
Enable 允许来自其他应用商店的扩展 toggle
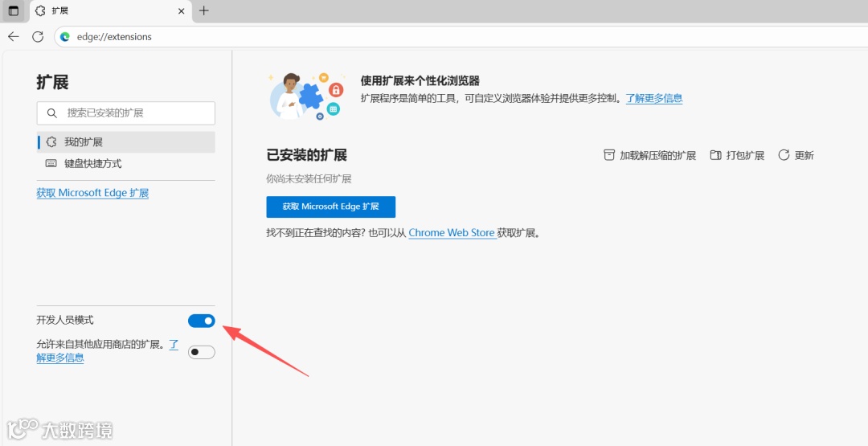pos(202,353)
